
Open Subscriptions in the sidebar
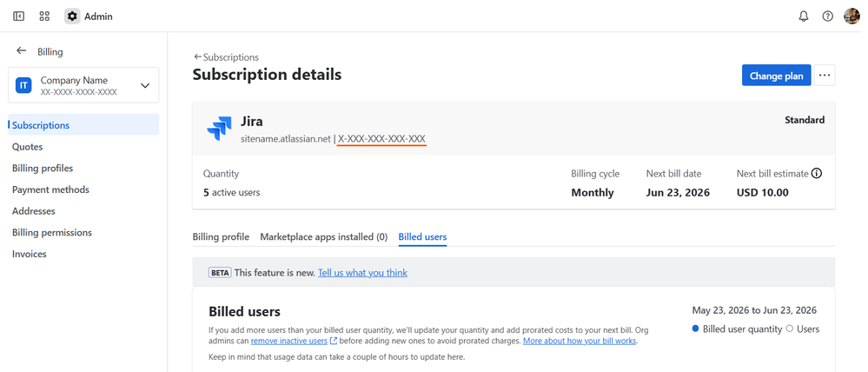pyautogui.click(x=83, y=124)
